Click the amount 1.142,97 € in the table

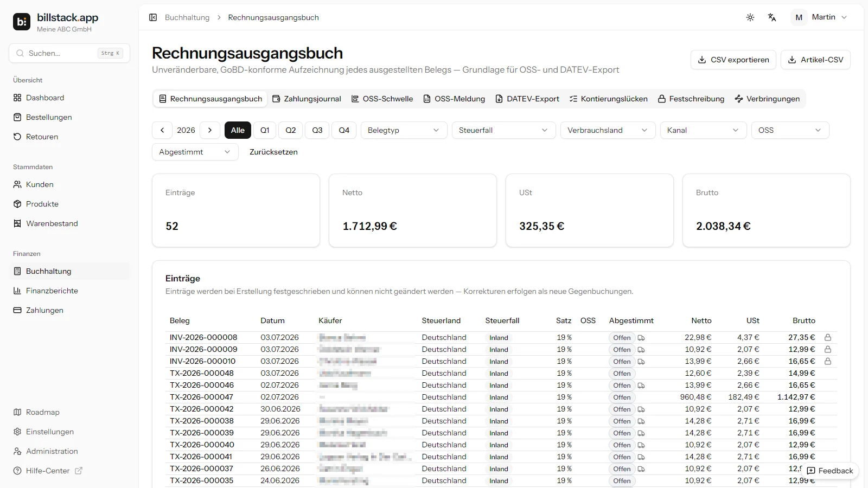click(x=796, y=397)
